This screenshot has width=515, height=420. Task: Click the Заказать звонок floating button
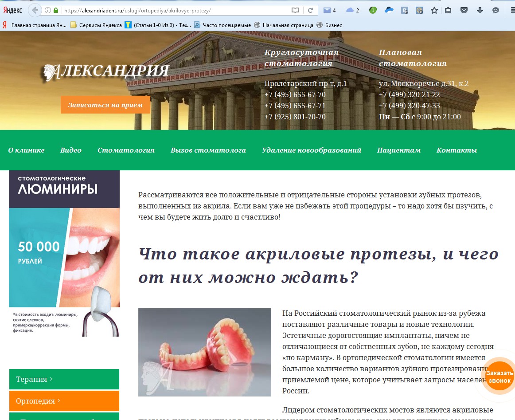pyautogui.click(x=499, y=376)
